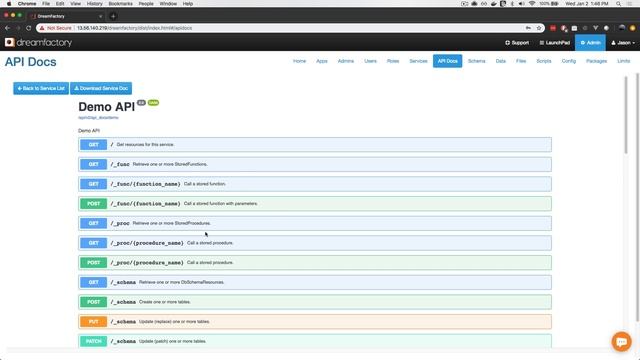Close the DreamFactory browser tab

pos(100,16)
